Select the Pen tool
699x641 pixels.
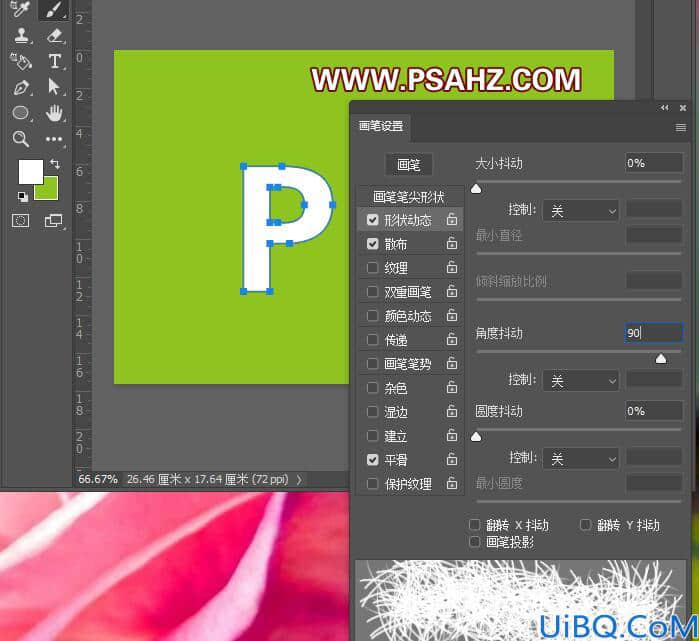pyautogui.click(x=21, y=87)
